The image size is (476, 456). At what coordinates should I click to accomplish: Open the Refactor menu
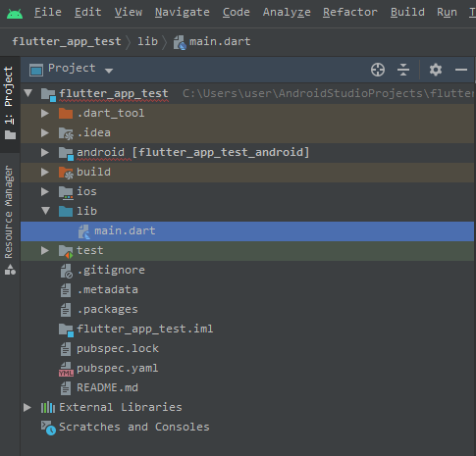[x=350, y=12]
